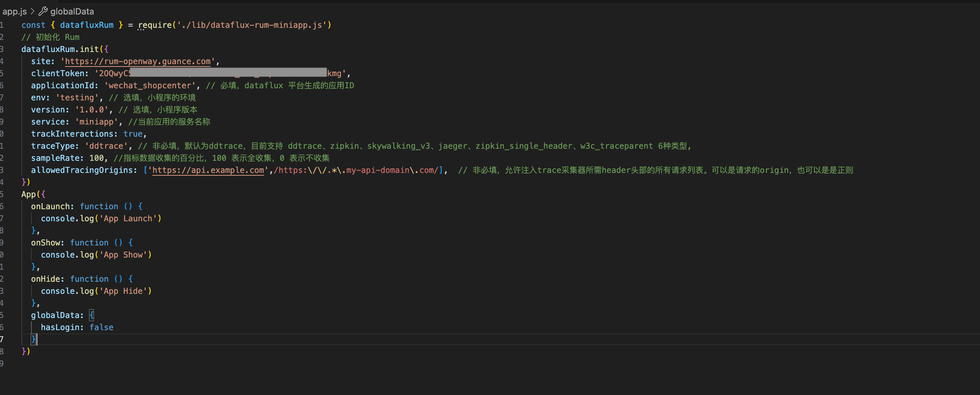The height and width of the screenshot is (395, 980).
Task: Click the 'wechat_shopcenter' string value
Action: coord(149,85)
